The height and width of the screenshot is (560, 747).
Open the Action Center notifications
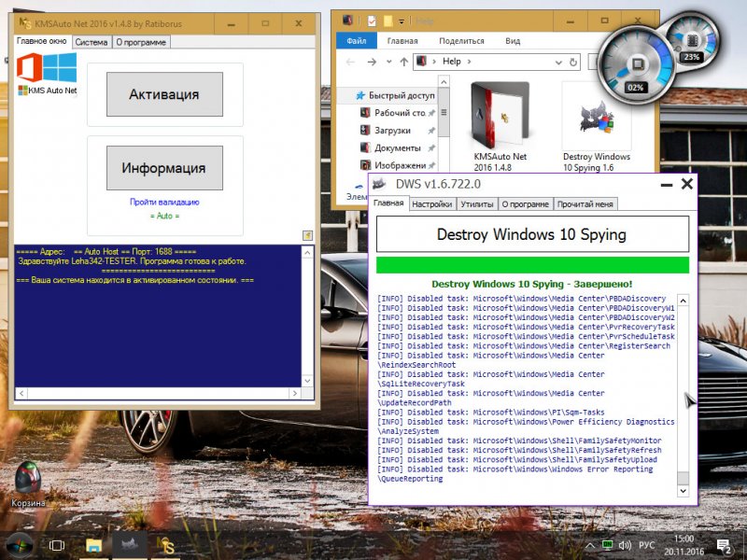[724, 546]
